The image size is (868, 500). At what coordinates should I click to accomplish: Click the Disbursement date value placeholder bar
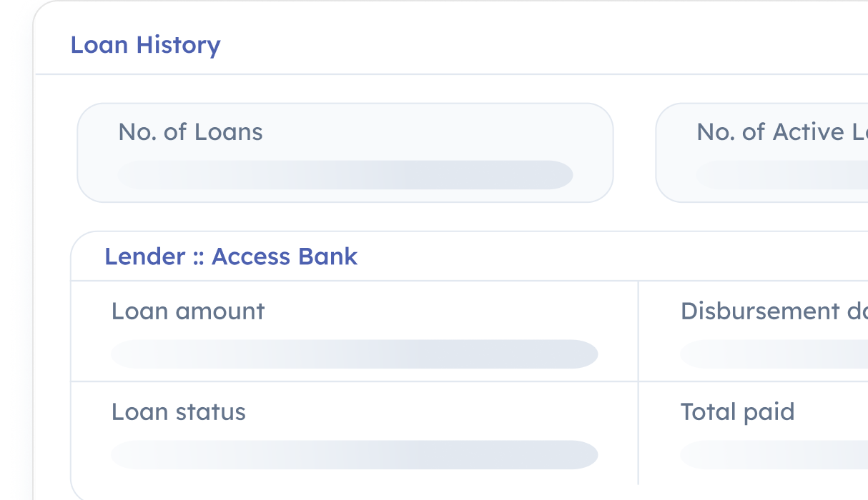[x=774, y=354]
